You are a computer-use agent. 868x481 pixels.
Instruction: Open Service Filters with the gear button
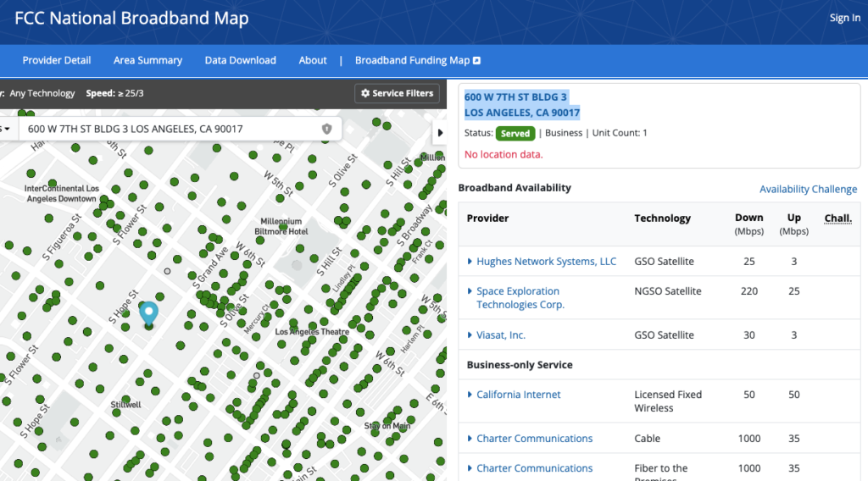pos(397,93)
